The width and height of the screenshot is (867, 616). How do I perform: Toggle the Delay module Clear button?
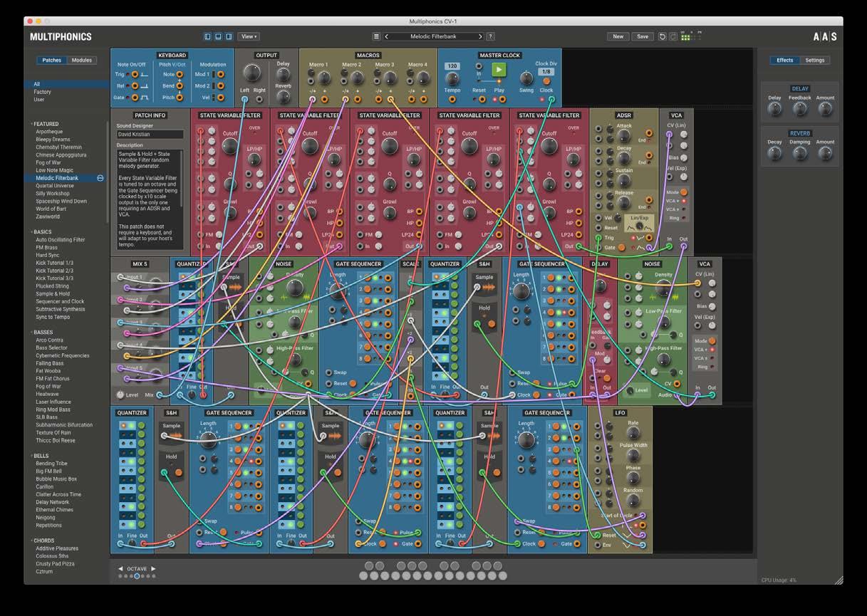coord(607,377)
